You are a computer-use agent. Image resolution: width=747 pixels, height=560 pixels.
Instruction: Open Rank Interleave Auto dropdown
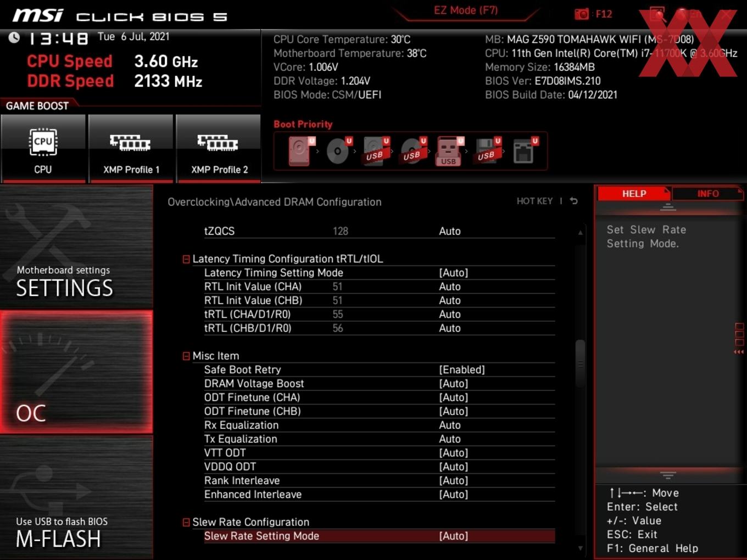(453, 480)
